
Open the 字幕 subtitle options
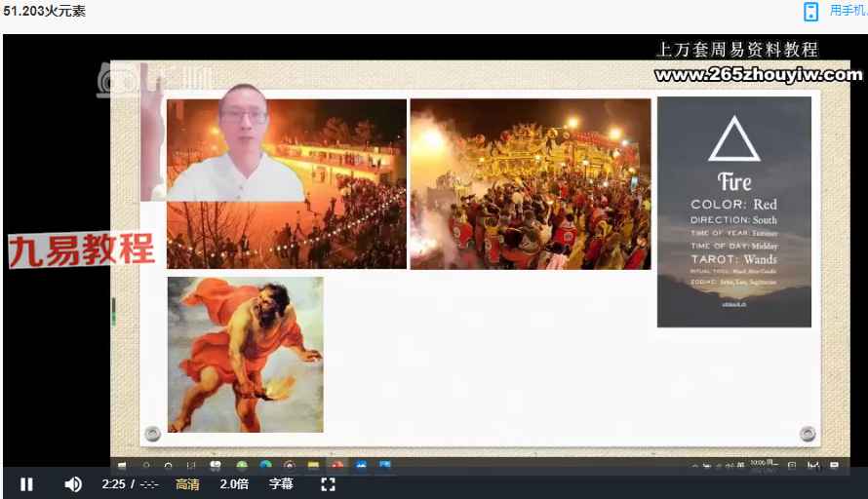(281, 484)
